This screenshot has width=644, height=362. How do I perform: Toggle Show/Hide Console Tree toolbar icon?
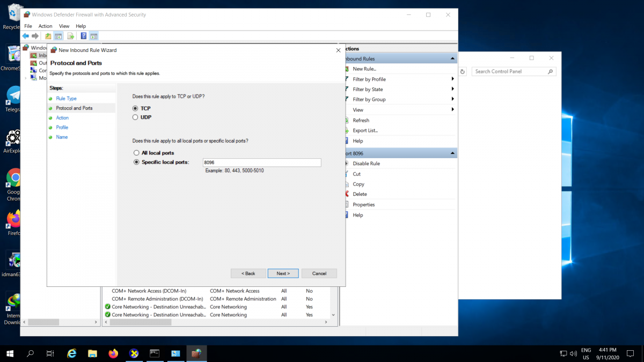click(58, 36)
